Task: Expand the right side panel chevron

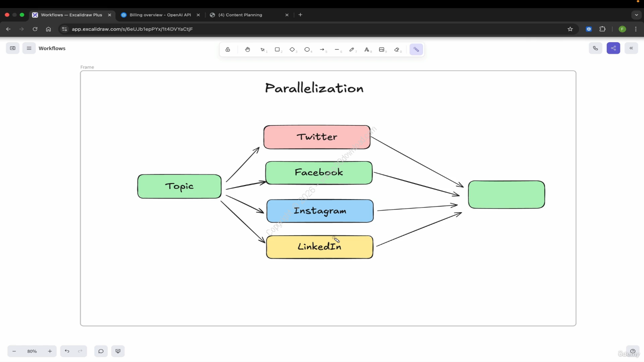Action: point(631,48)
